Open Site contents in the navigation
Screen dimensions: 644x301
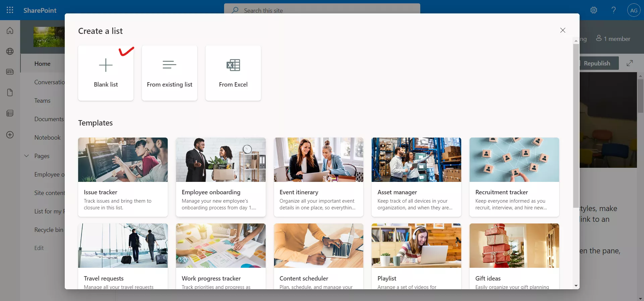49,193
